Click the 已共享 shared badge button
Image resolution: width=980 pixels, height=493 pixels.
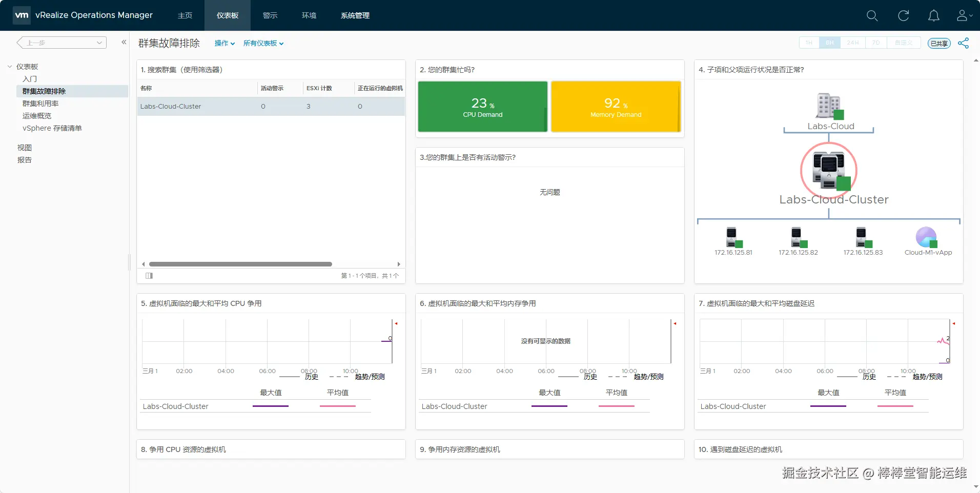pyautogui.click(x=939, y=44)
